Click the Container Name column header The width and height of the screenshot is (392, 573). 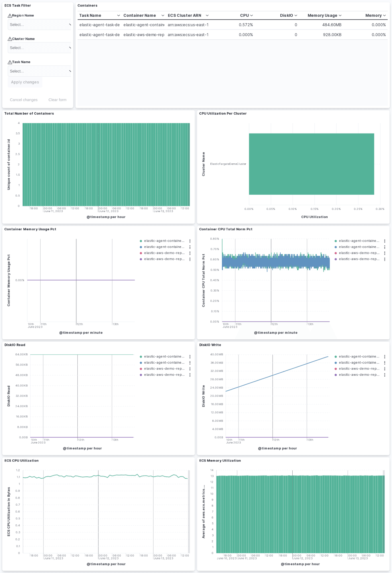tap(139, 15)
